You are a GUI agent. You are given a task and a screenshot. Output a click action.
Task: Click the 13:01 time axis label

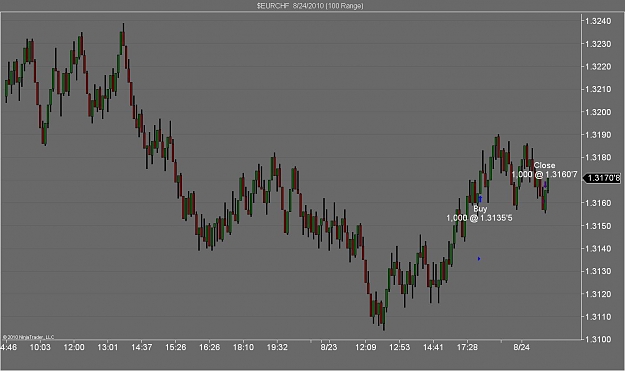pos(108,347)
